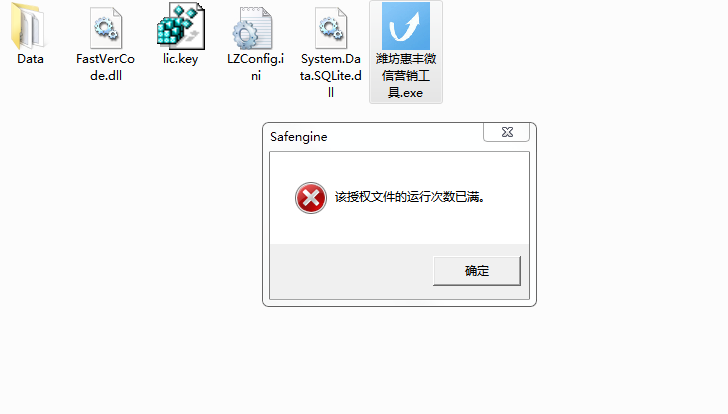The image size is (728, 414).
Task: Click the Data folder label
Action: tap(30, 59)
